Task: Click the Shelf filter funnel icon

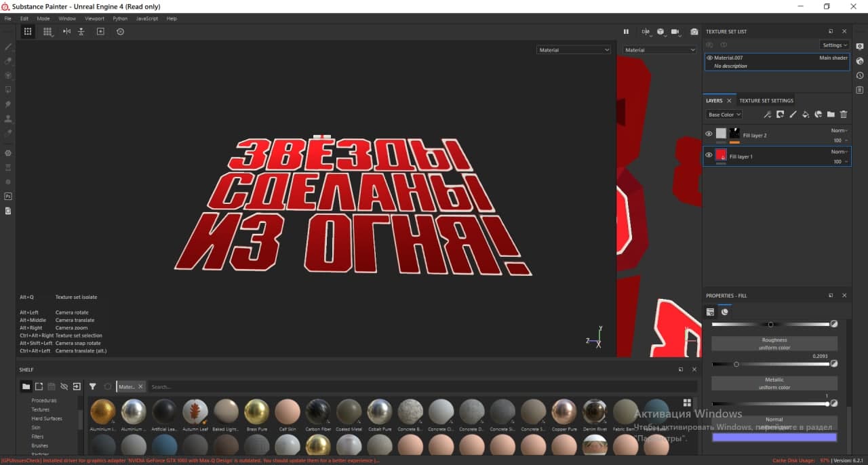Action: click(93, 386)
